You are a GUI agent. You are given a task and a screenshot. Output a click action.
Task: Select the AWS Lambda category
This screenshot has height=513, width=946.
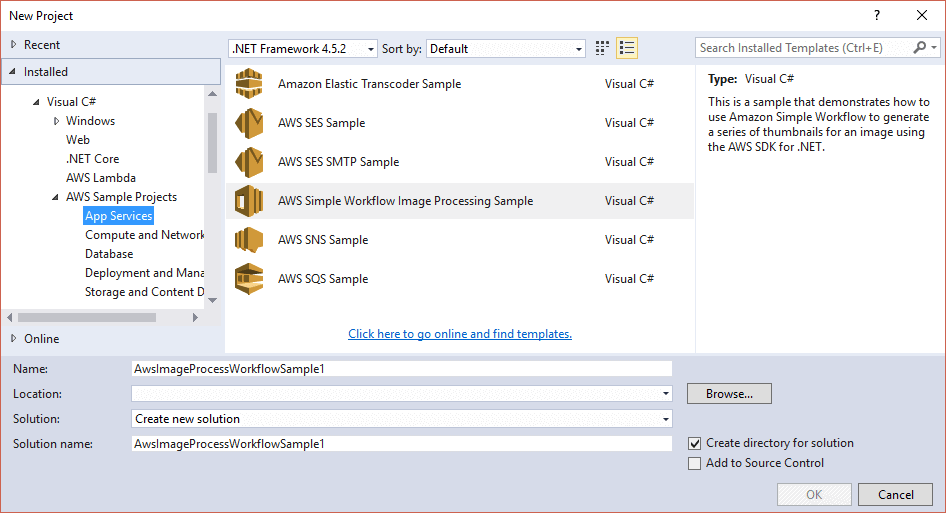pos(101,178)
